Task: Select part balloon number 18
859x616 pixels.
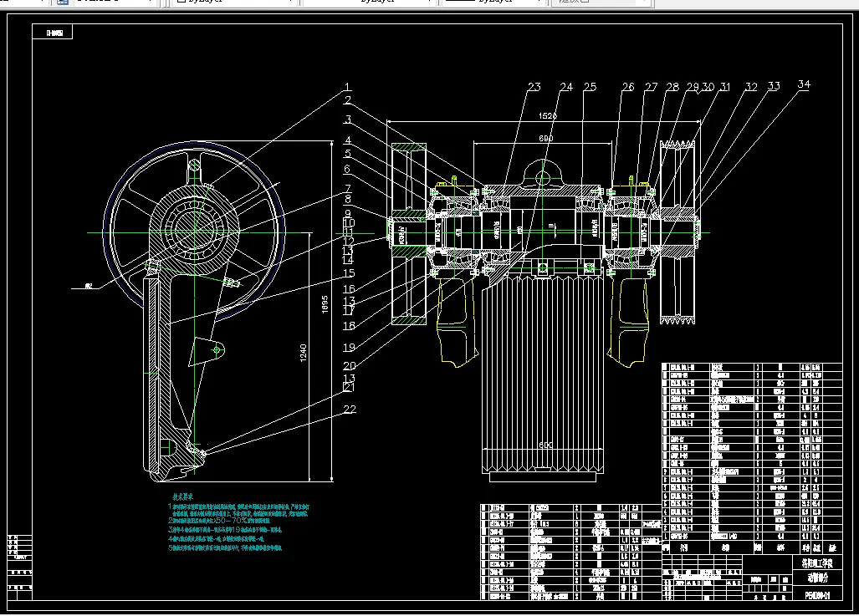Action: (349, 325)
